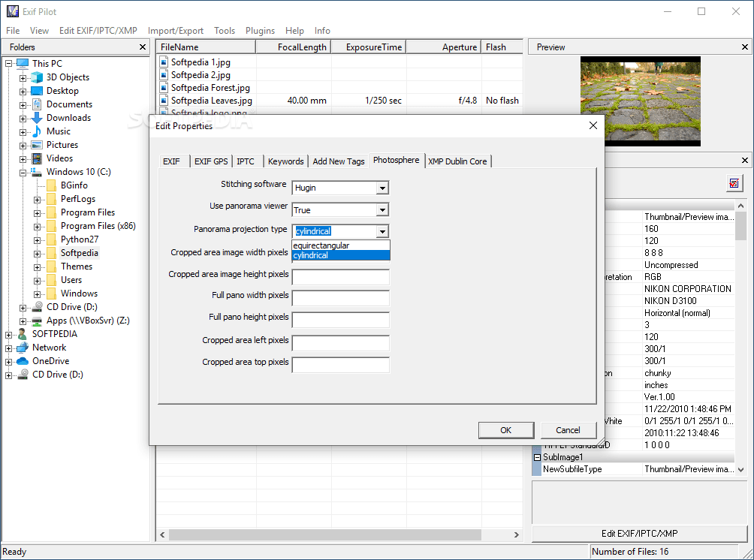The width and height of the screenshot is (754, 560).
Task: Click the Pictures folder icon
Action: [x=37, y=145]
